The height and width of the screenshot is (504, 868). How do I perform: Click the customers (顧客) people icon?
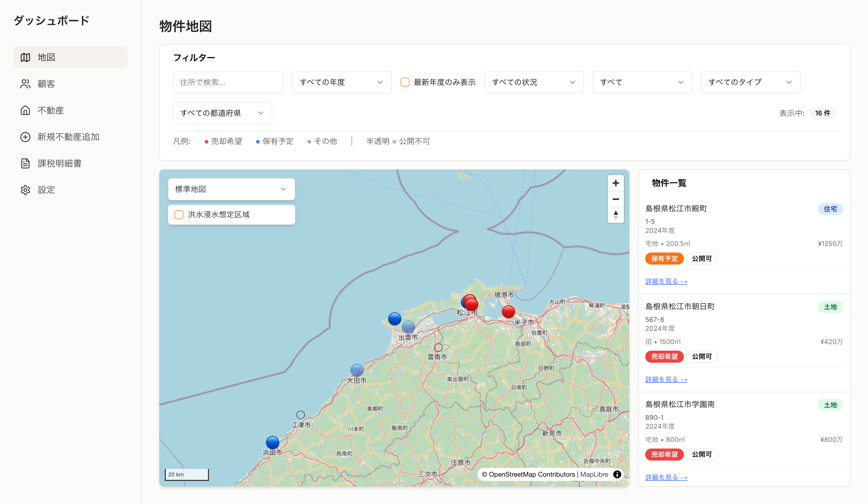click(25, 84)
